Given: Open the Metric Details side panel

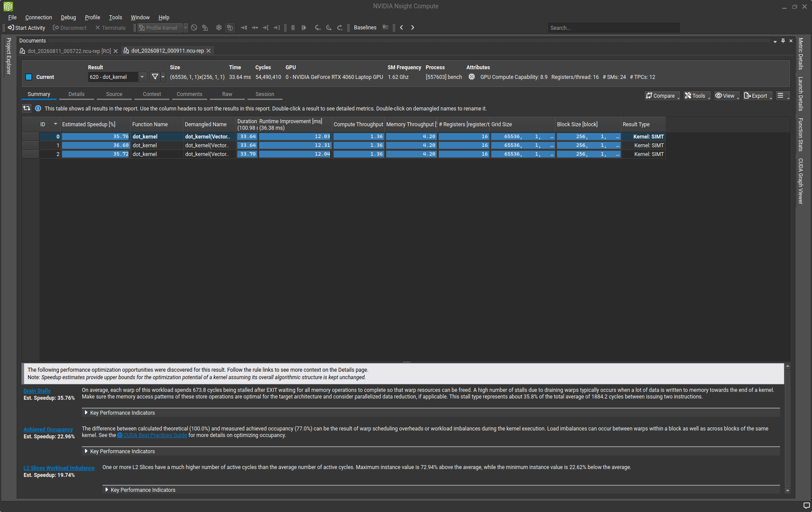Looking at the screenshot, I should tap(801, 54).
